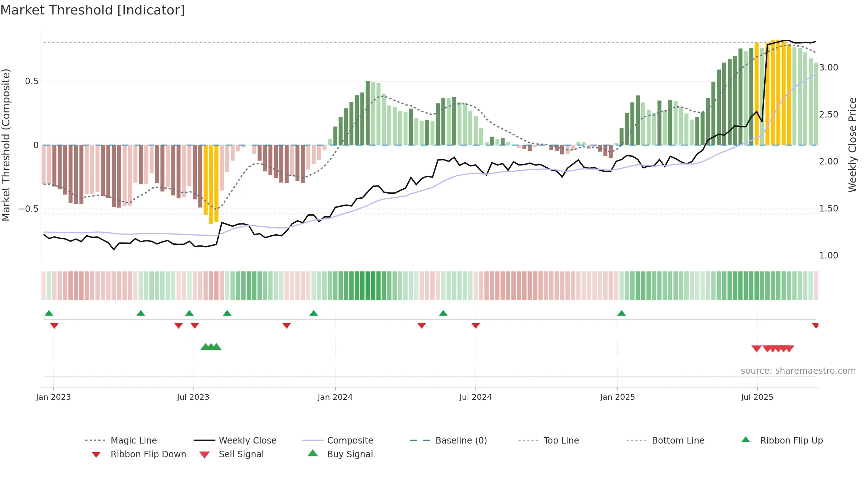Toggle the Ribbon Flip Up legend entry
The height and width of the screenshot is (488, 868).
click(x=782, y=440)
